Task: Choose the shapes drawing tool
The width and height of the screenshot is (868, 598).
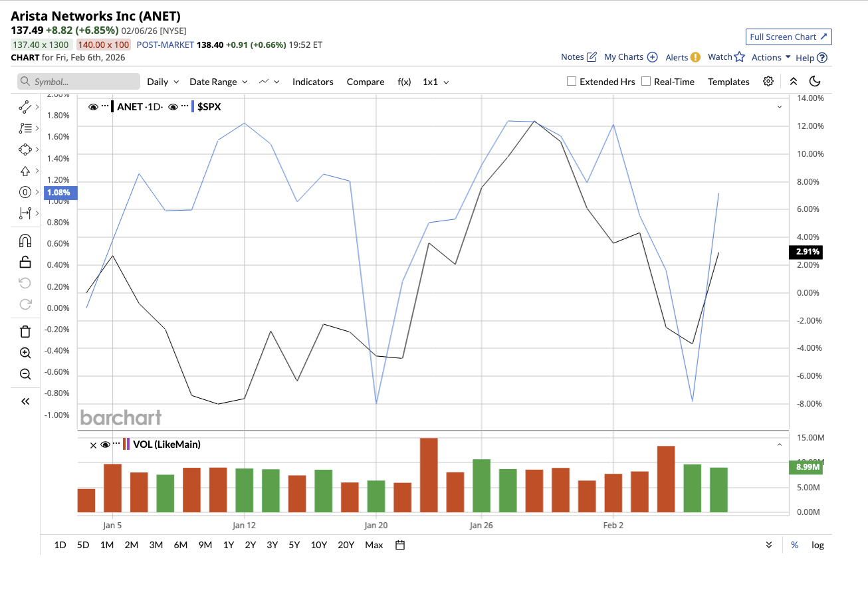Action: click(x=25, y=149)
